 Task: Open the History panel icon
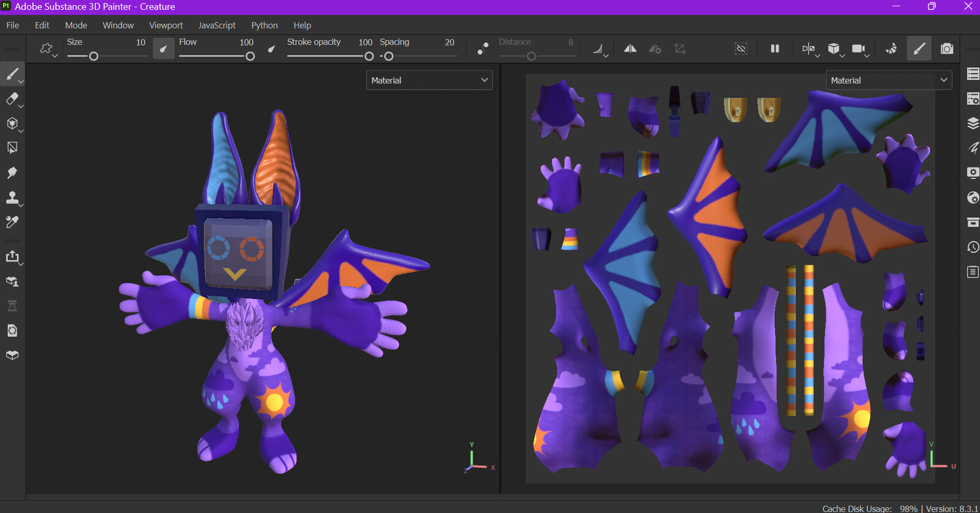coord(973,247)
